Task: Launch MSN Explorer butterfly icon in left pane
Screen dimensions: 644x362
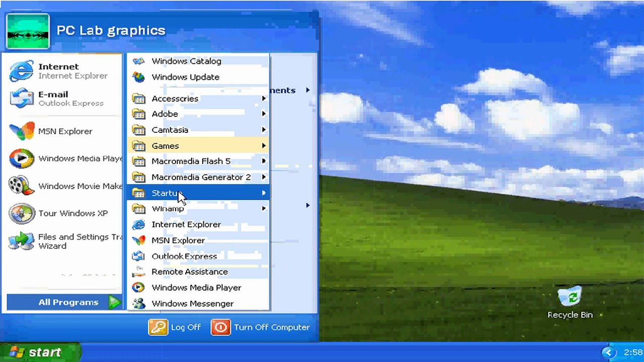Action: point(21,131)
